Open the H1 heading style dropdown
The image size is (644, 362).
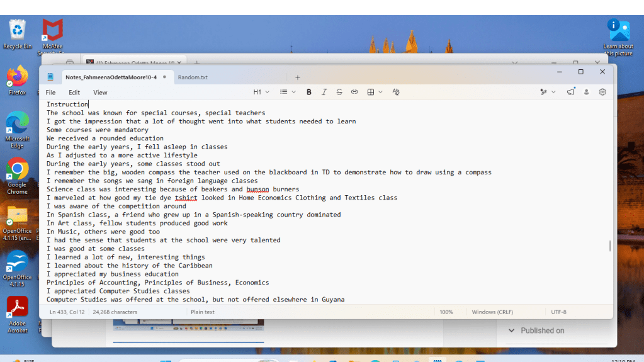[x=261, y=92]
